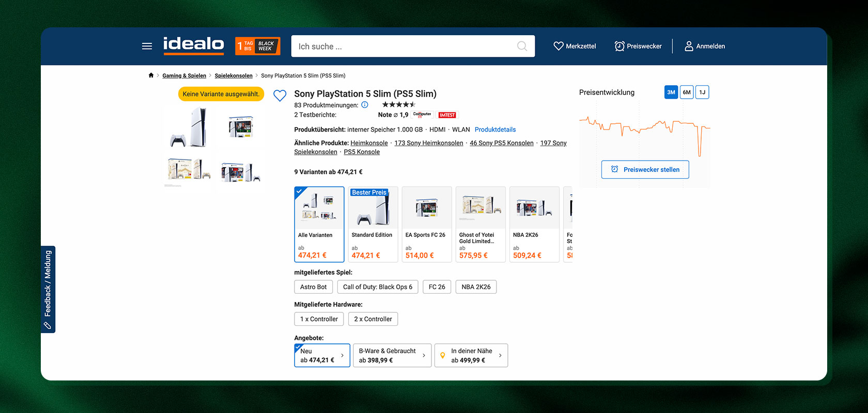This screenshot has height=413, width=868.
Task: Click the pencil icon on Feedback tab
Action: tap(48, 325)
